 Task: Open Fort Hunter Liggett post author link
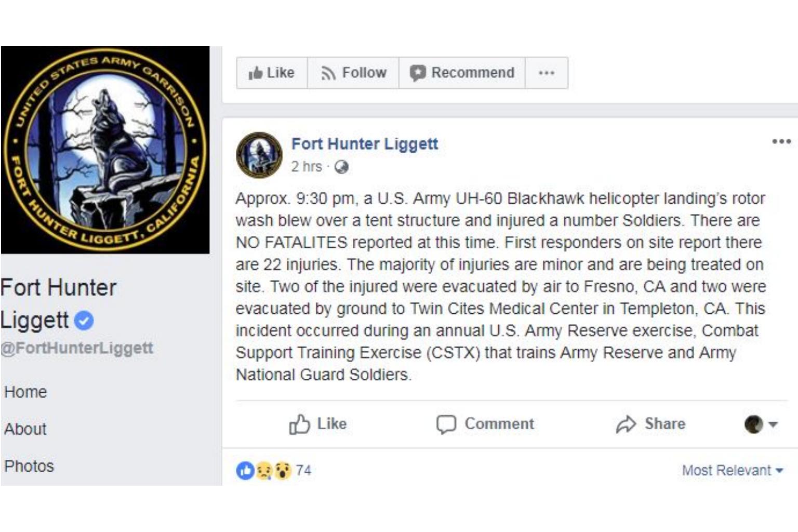pos(364,144)
